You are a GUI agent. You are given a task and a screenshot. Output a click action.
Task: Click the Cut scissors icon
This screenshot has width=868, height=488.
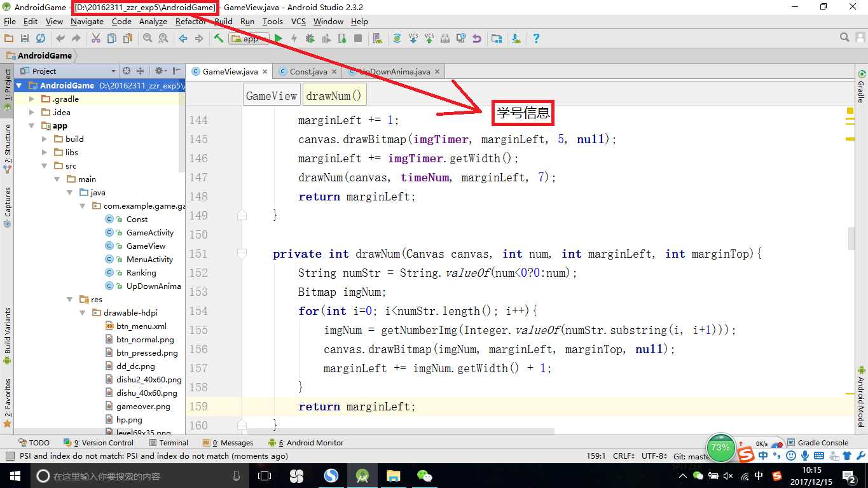point(96,39)
